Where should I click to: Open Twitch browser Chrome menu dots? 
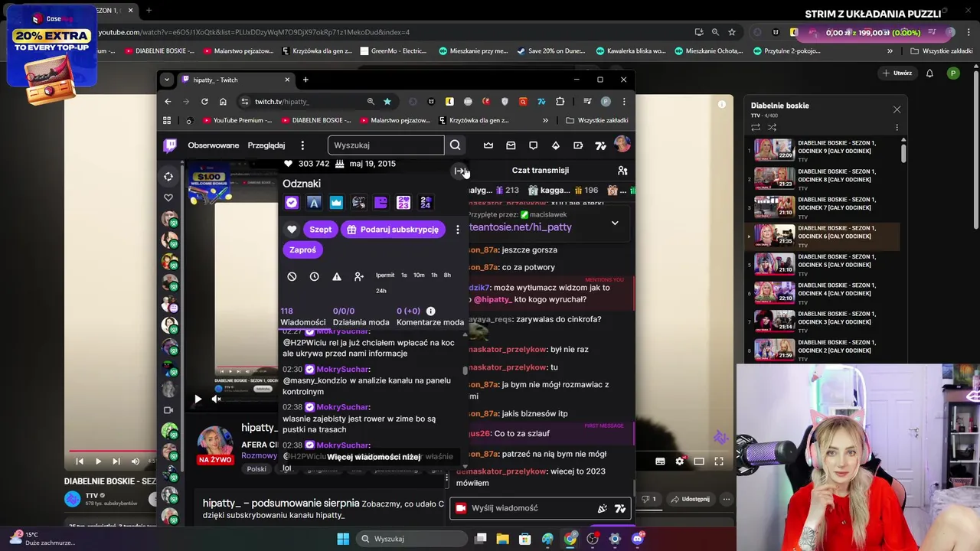[624, 101]
